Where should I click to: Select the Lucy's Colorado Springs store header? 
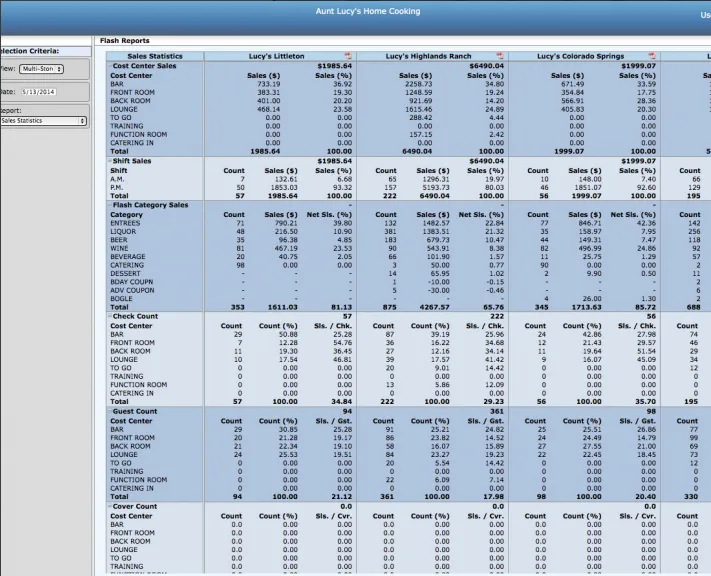tap(580, 56)
